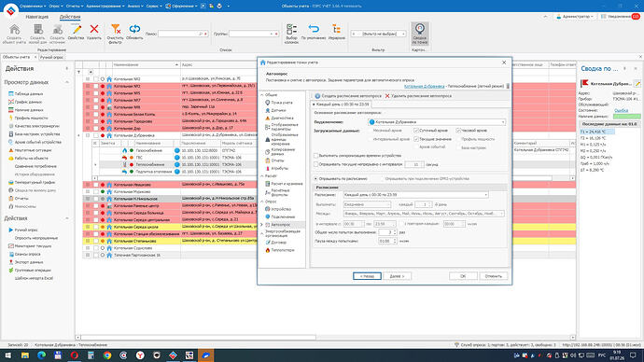644x362 pixels.
Task: Click Создать расписание автоопроса icon button
Action: click(x=317, y=95)
